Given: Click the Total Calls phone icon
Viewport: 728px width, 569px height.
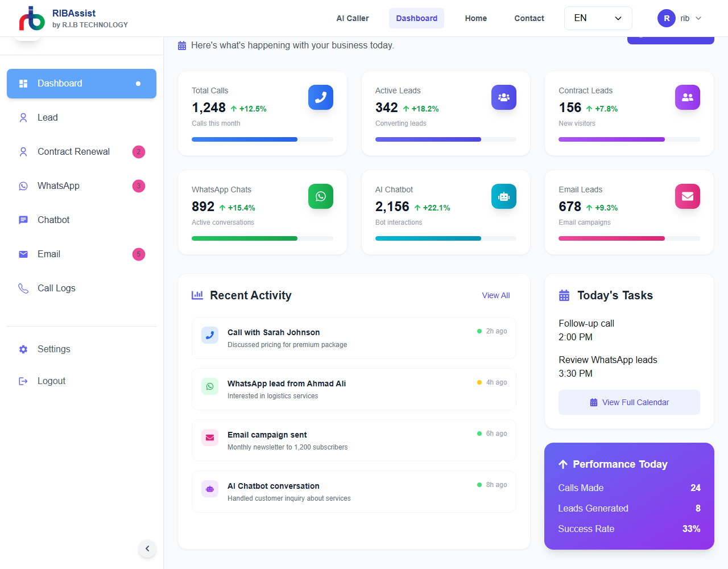Looking at the screenshot, I should pyautogui.click(x=320, y=97).
